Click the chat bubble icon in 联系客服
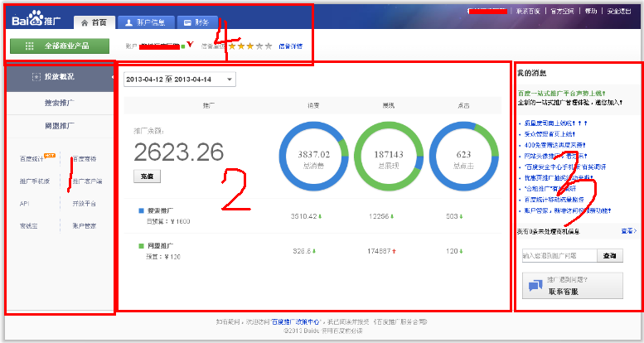The height and width of the screenshot is (343, 644). click(535, 286)
